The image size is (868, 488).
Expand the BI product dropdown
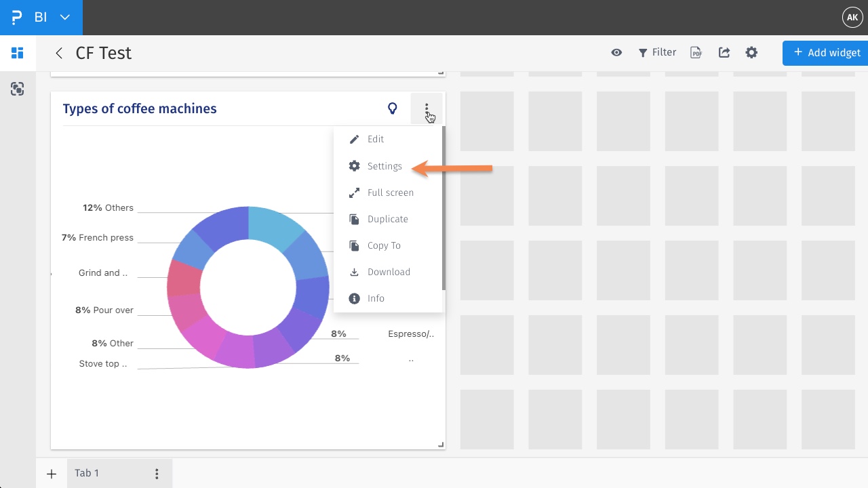(65, 18)
